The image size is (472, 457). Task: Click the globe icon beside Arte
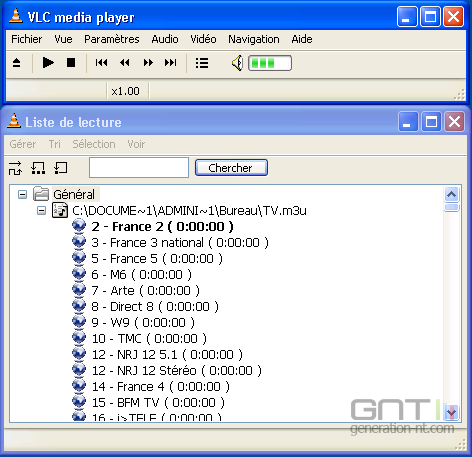tap(79, 289)
